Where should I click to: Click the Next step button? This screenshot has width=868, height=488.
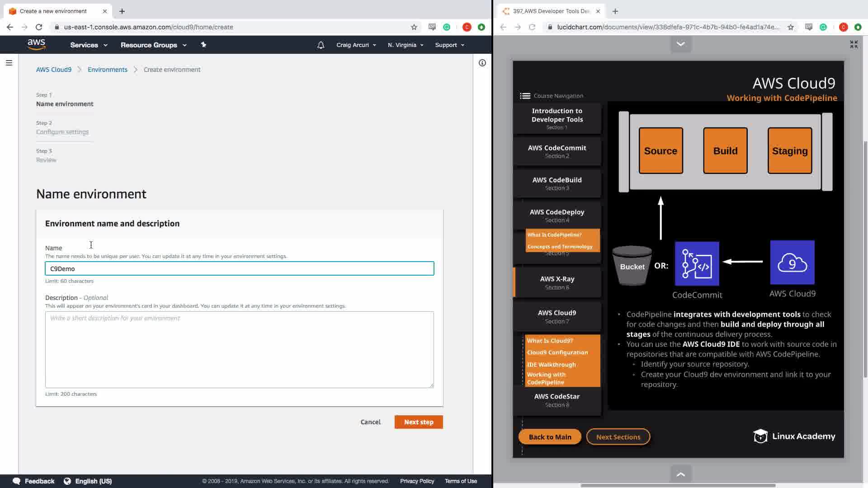pos(418,422)
